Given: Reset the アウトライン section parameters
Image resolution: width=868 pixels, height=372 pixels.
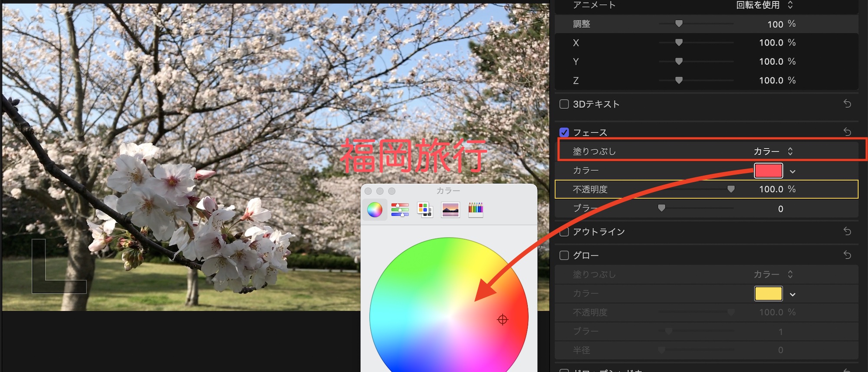Looking at the screenshot, I should click(847, 232).
